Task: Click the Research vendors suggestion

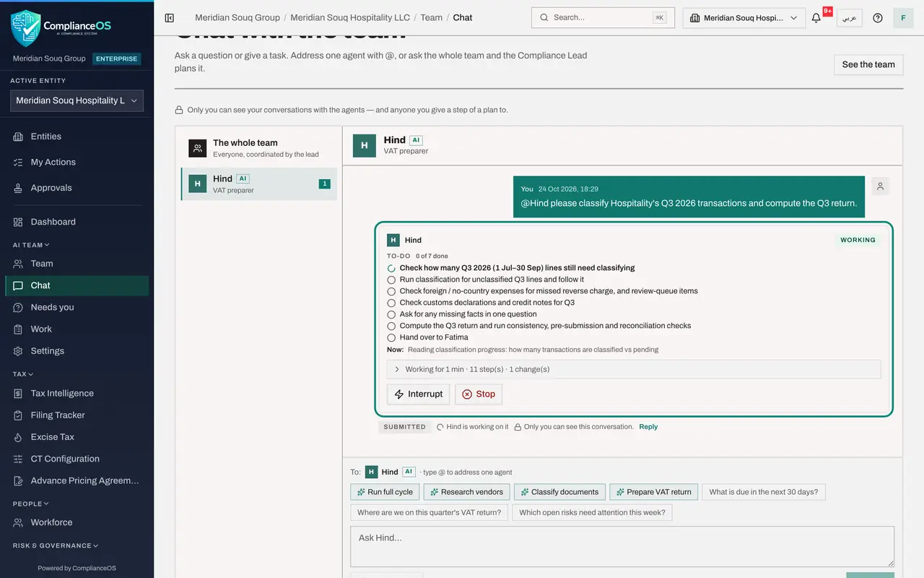Action: pyautogui.click(x=466, y=492)
